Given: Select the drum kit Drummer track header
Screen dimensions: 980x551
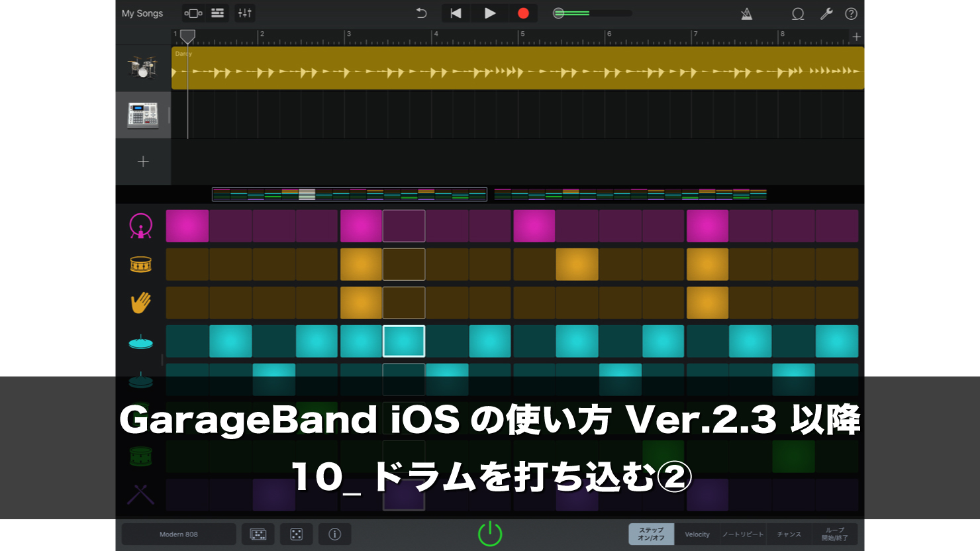Looking at the screenshot, I should click(x=143, y=68).
